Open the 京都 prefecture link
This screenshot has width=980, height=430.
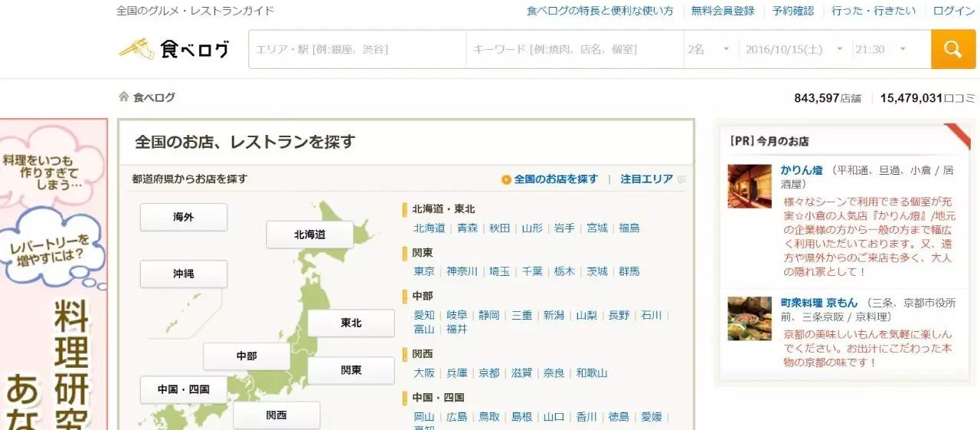pyautogui.click(x=489, y=373)
